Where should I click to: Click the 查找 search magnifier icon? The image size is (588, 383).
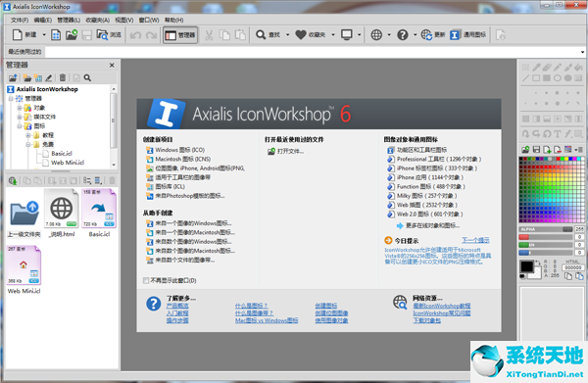point(261,35)
